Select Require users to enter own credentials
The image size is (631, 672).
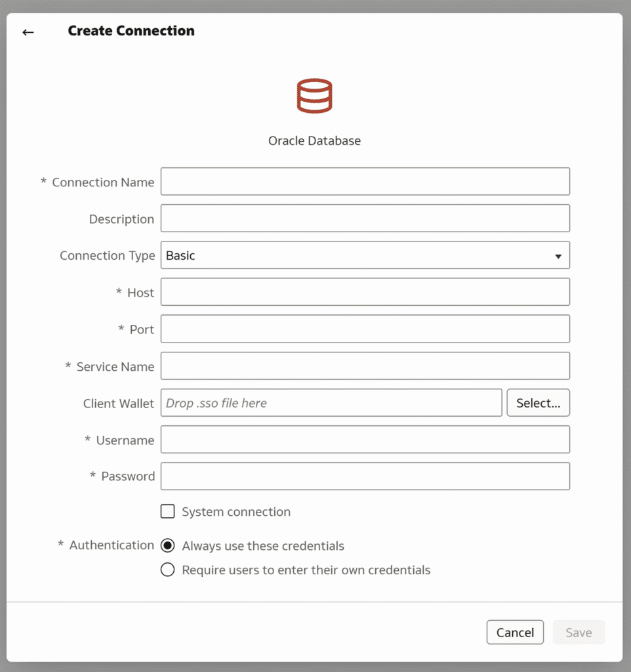pyautogui.click(x=167, y=570)
